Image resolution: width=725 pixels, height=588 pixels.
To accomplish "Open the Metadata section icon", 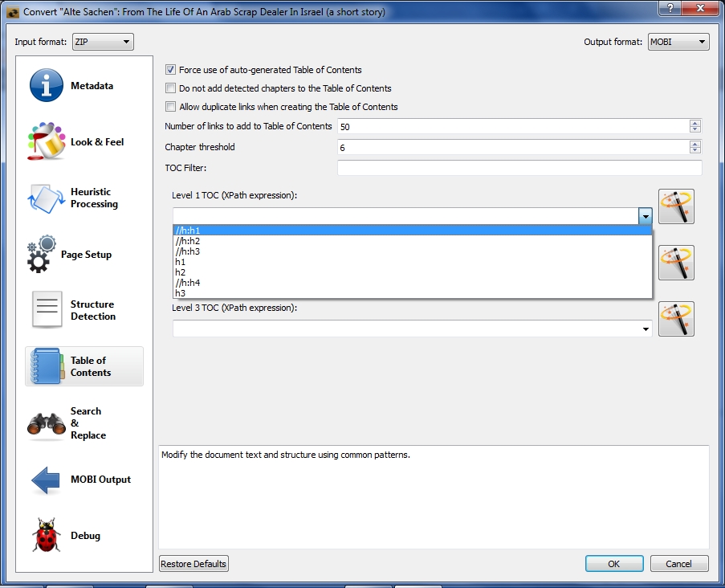I will click(47, 86).
